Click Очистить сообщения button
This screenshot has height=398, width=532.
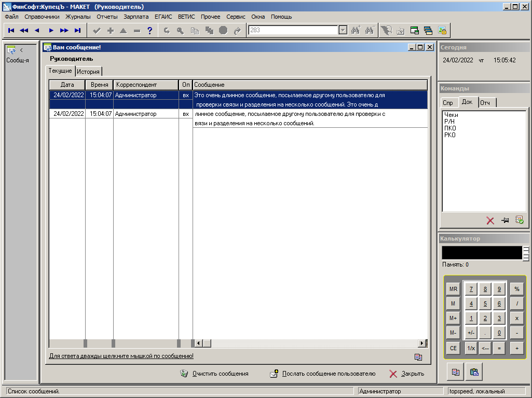click(214, 374)
